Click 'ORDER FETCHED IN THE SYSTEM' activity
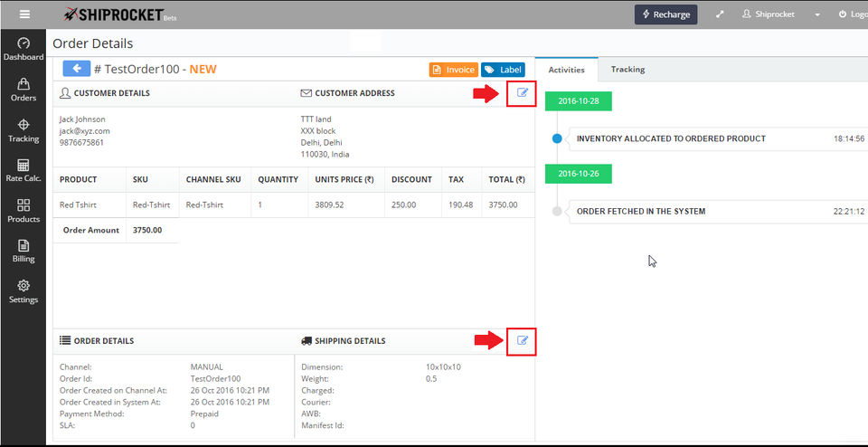Viewport: 868px width, 447px height. [x=641, y=211]
